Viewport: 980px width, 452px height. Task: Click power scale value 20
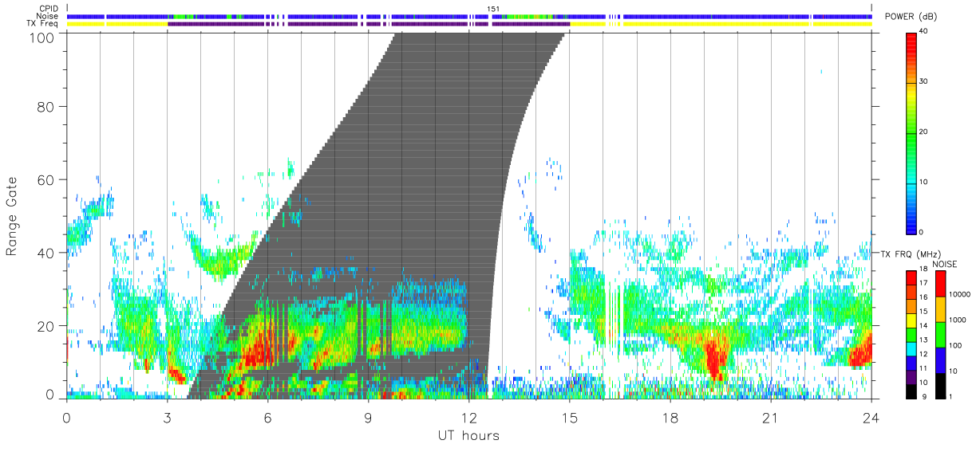click(924, 132)
